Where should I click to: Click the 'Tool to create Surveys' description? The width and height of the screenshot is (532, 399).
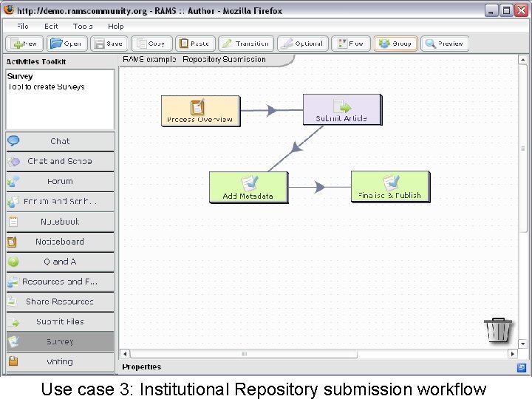pos(46,87)
